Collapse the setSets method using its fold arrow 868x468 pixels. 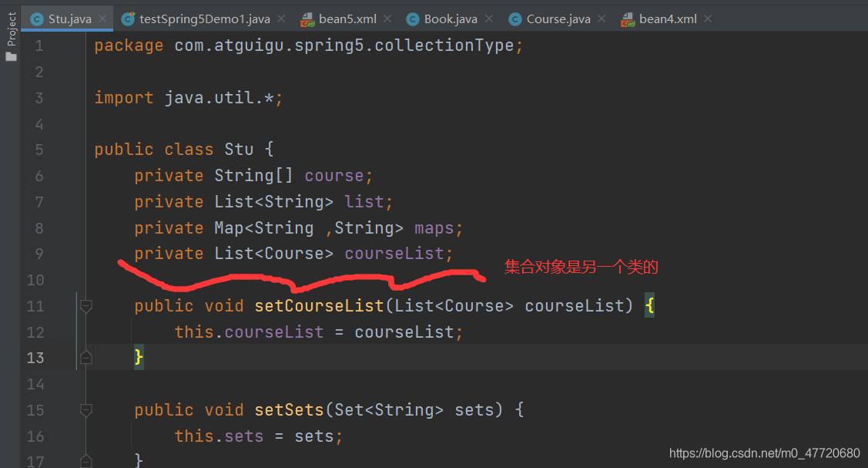tap(85, 409)
